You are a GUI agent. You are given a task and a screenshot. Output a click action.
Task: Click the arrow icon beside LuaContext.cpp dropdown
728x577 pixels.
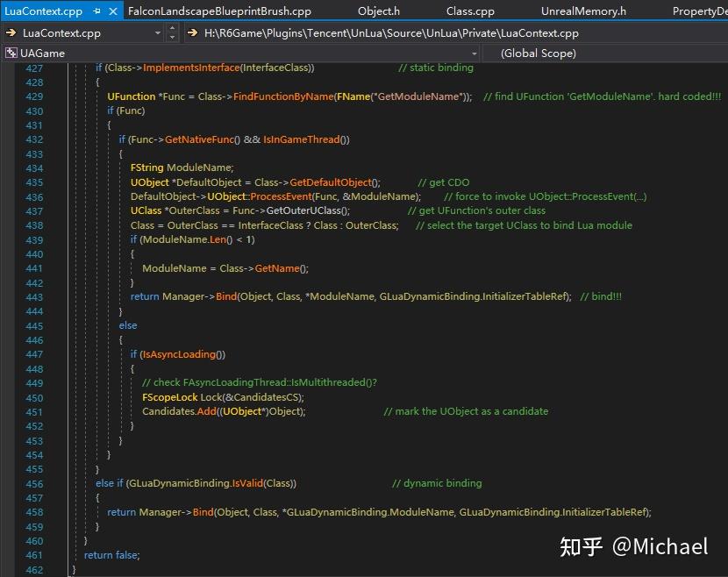click(11, 33)
